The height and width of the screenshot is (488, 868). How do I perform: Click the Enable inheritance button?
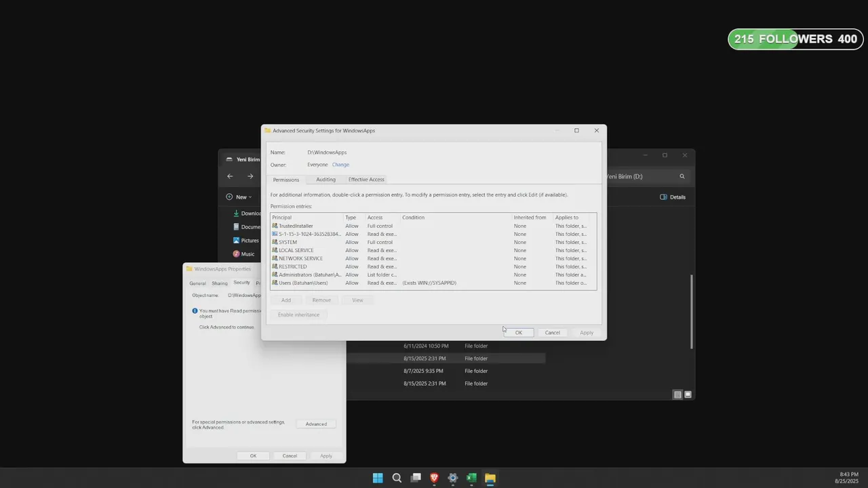(x=298, y=314)
